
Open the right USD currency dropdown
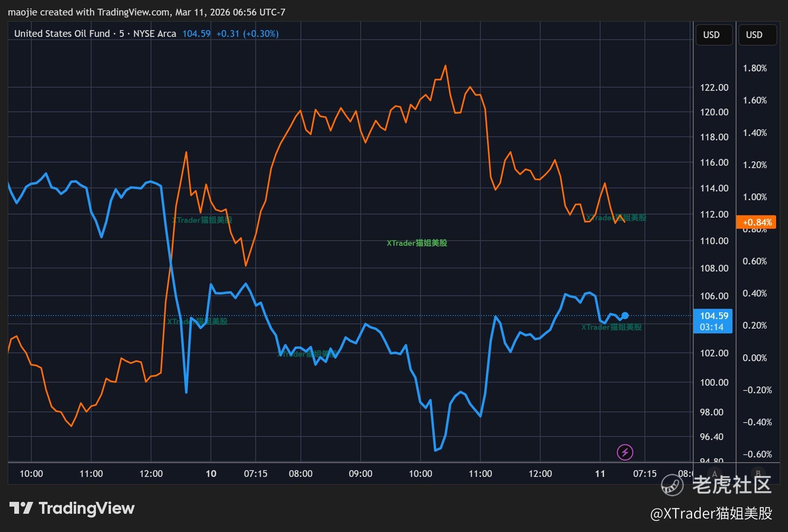coord(757,35)
